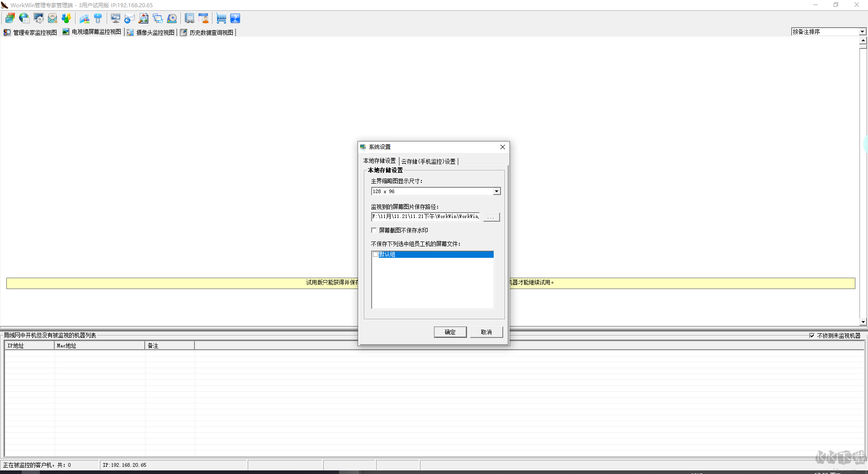Select the globe network settings icon
868x474 pixels.
click(x=24, y=18)
